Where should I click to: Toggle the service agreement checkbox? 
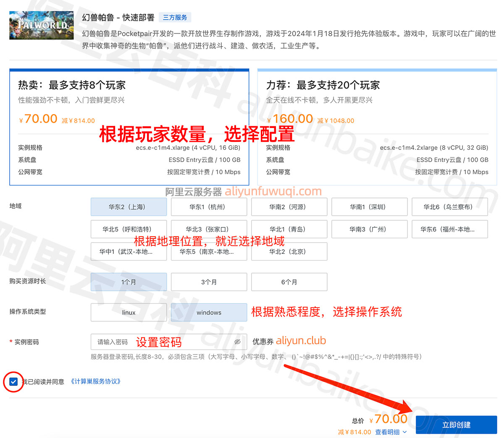(x=13, y=382)
